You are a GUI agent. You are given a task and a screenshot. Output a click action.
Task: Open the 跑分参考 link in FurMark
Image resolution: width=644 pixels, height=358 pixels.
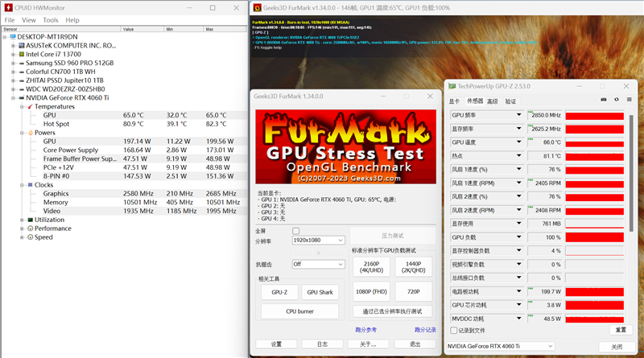pos(366,330)
